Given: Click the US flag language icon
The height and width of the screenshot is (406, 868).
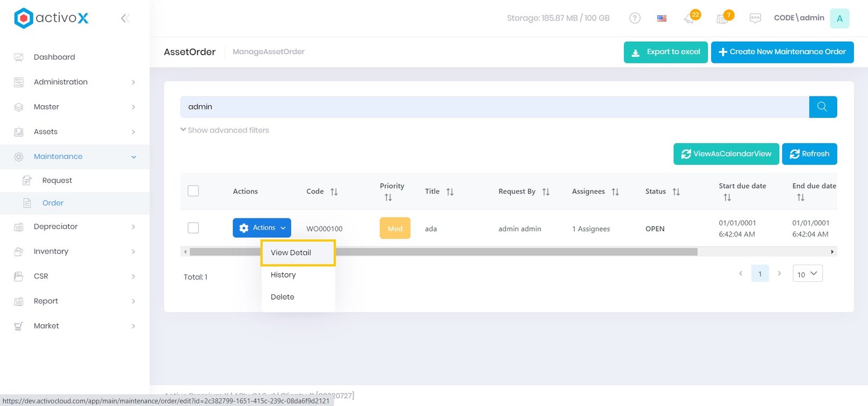Looking at the screenshot, I should 662,18.
